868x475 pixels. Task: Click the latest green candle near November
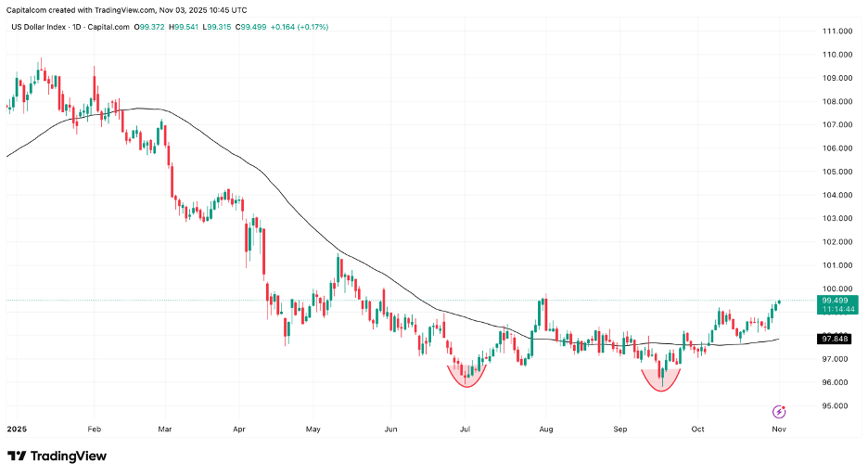point(779,302)
